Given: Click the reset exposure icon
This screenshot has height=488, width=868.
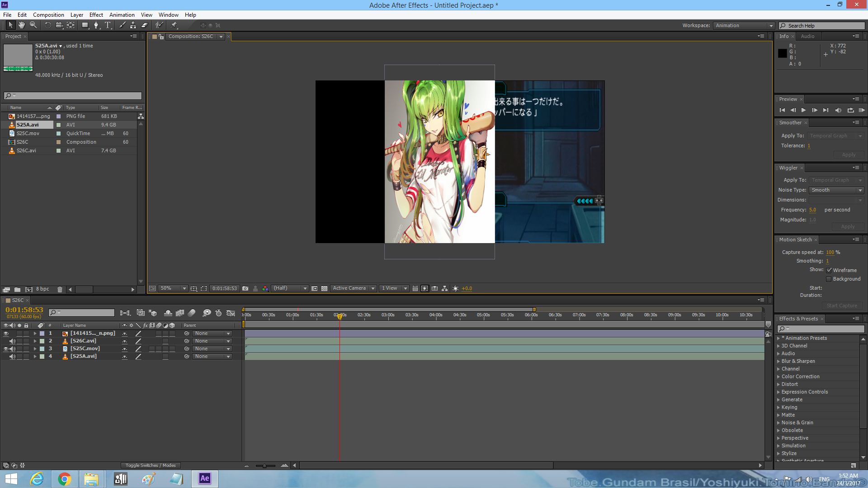Looking at the screenshot, I should [455, 288].
